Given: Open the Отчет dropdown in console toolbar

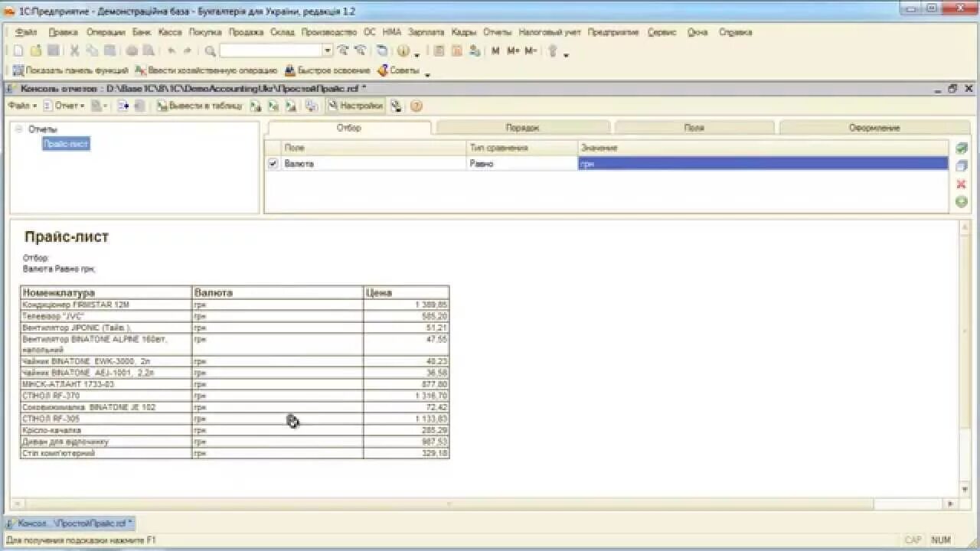Looking at the screenshot, I should point(65,106).
